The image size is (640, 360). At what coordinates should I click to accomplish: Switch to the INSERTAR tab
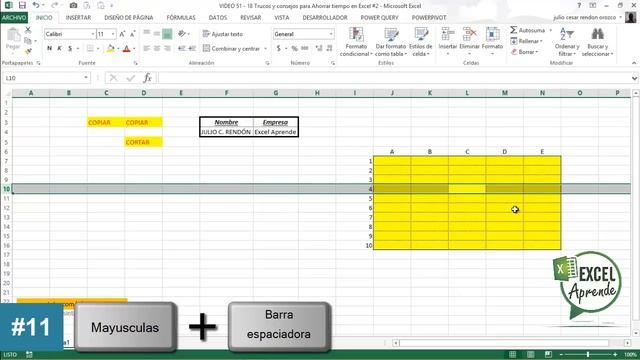point(78,18)
